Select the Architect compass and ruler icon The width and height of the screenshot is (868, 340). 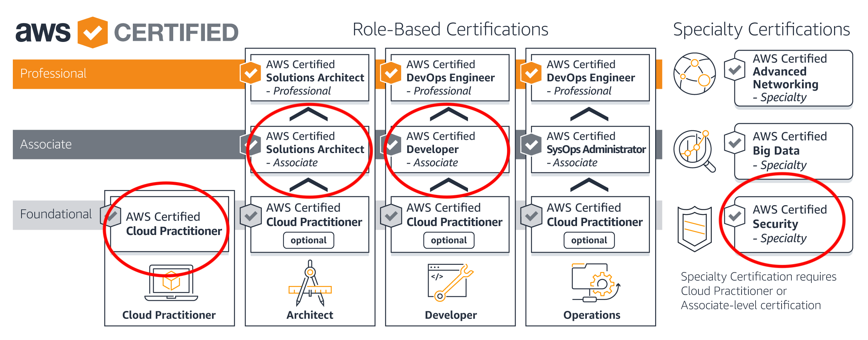(310, 283)
